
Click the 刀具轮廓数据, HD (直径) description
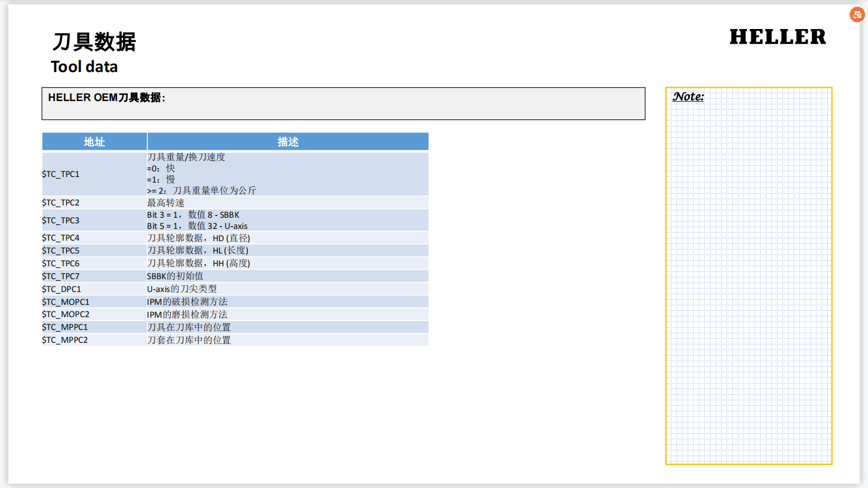[199, 238]
